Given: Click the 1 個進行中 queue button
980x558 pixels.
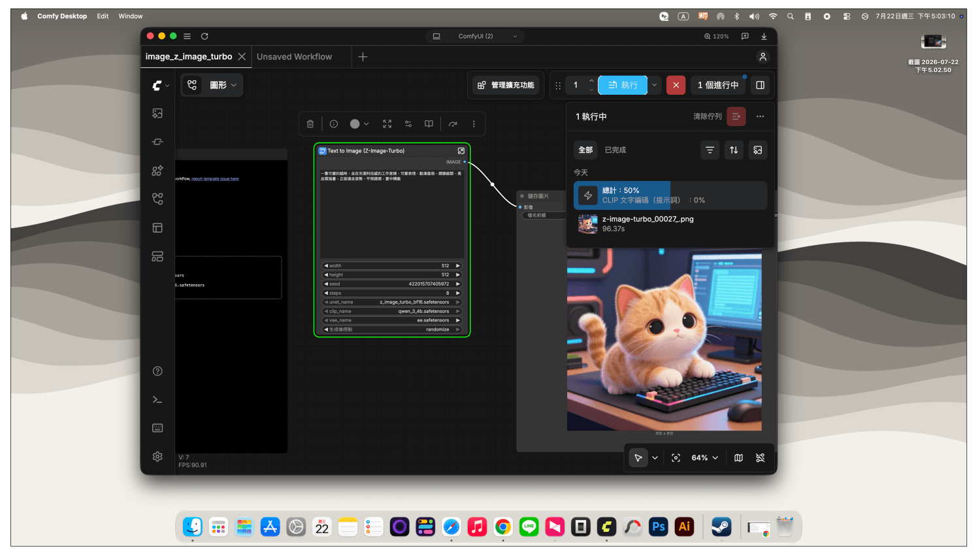Looking at the screenshot, I should click(x=717, y=85).
